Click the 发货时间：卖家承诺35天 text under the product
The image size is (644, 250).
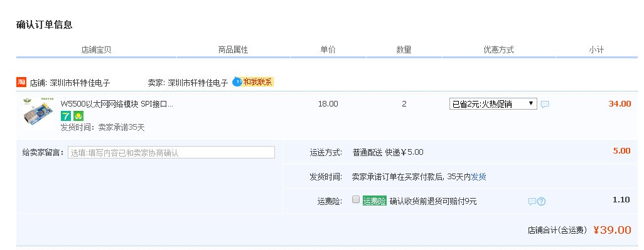(103, 127)
